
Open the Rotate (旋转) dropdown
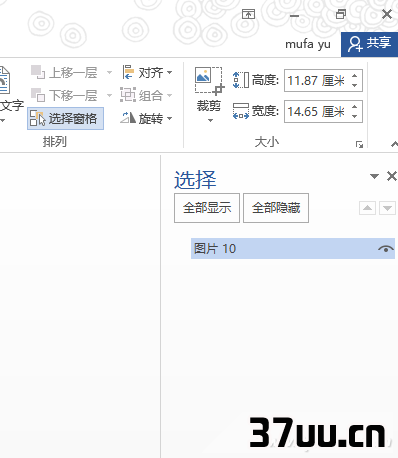point(147,118)
